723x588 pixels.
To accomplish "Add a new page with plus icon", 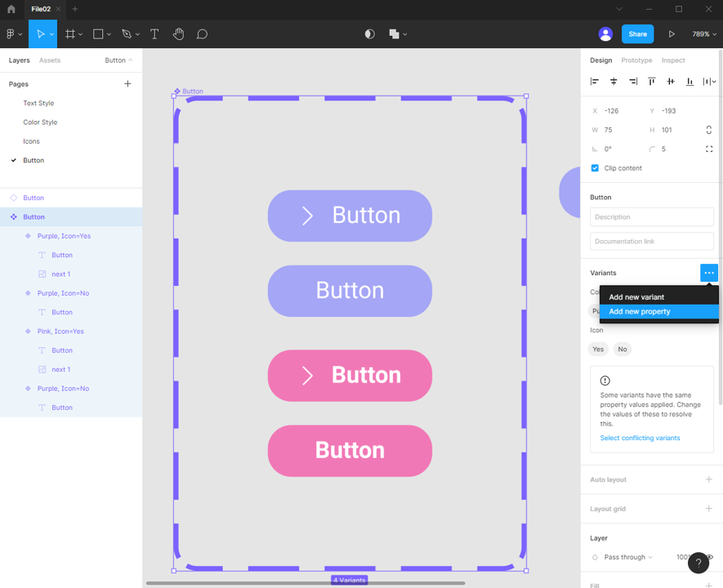I will coord(127,84).
